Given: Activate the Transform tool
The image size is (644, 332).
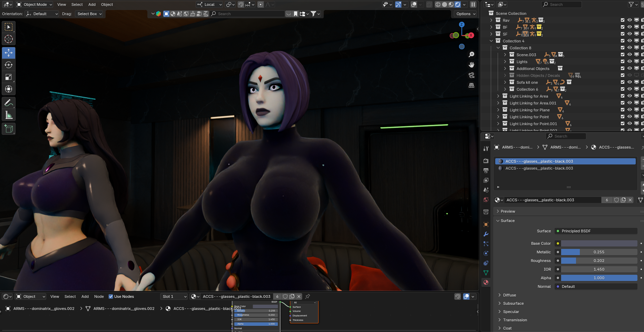Looking at the screenshot, I should 9,89.
